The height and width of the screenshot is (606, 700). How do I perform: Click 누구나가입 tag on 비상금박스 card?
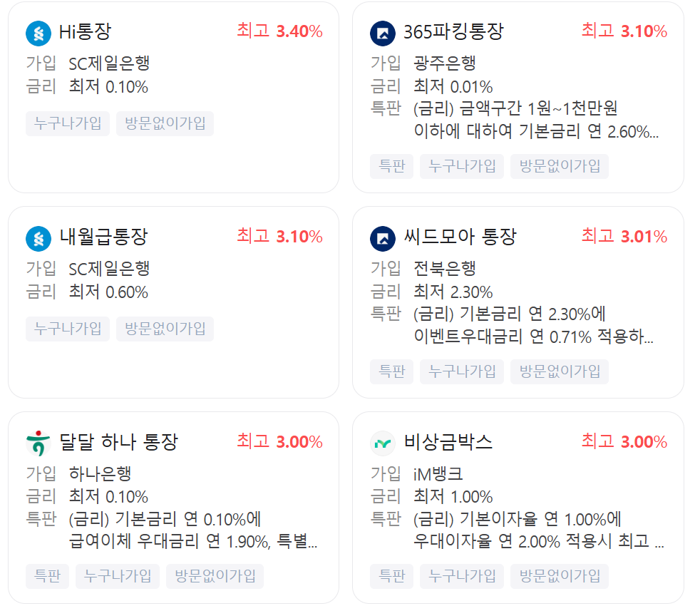(461, 576)
